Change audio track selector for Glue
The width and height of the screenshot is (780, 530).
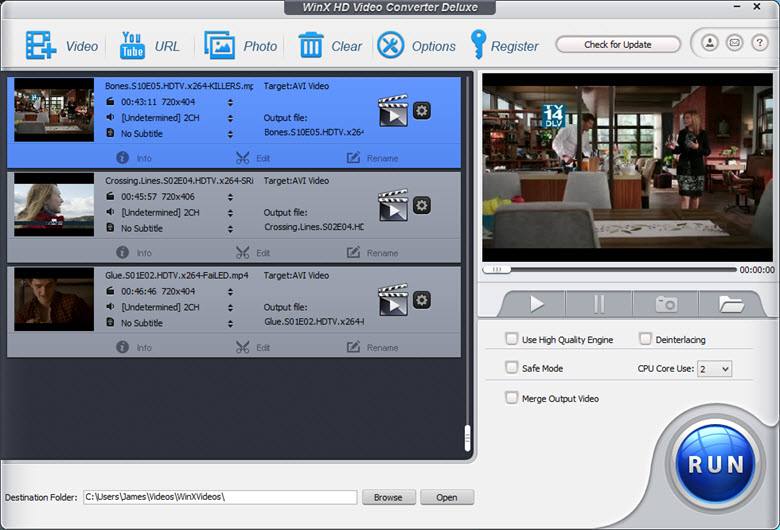(x=230, y=308)
